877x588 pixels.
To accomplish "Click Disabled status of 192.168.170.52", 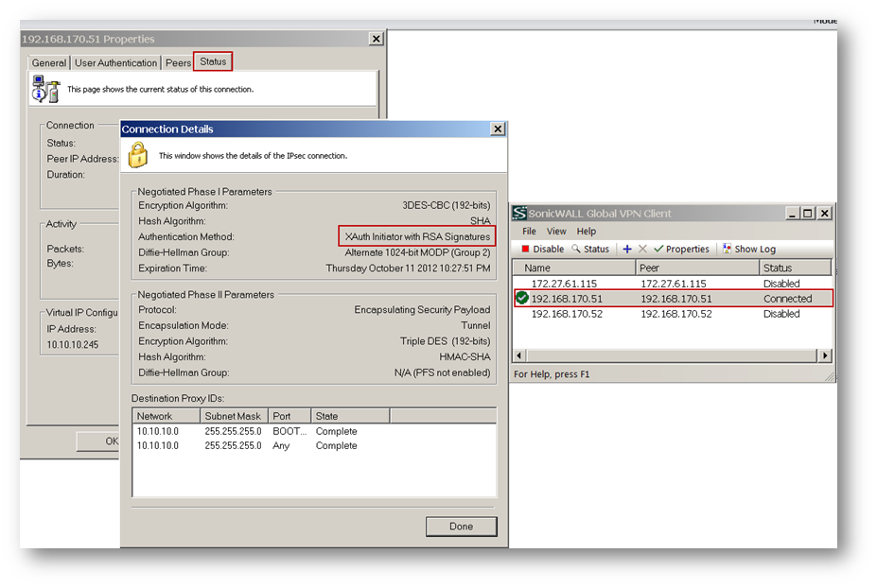I will coord(781,314).
